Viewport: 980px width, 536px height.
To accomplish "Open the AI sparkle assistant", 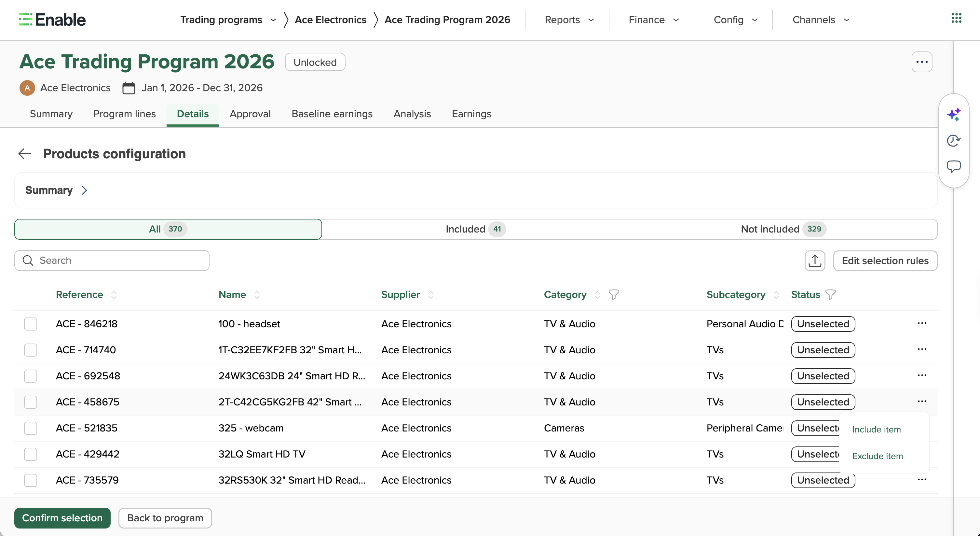I will 953,115.
